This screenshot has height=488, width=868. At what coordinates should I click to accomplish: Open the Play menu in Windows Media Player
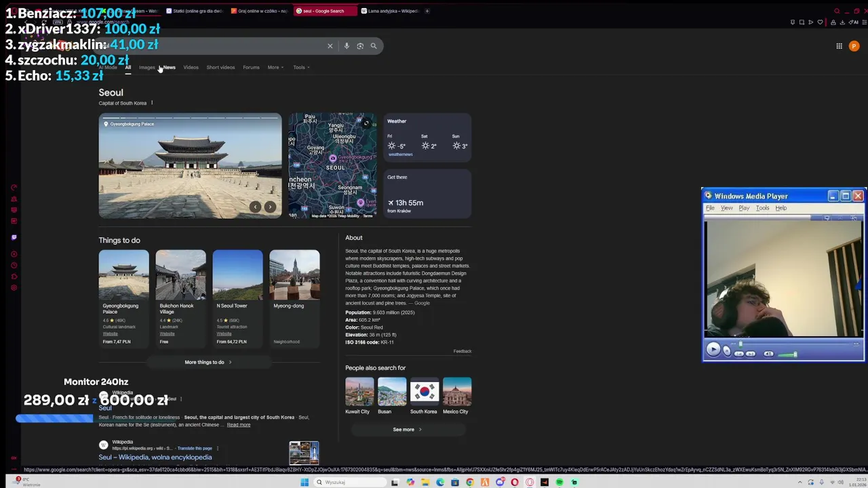[x=744, y=208]
